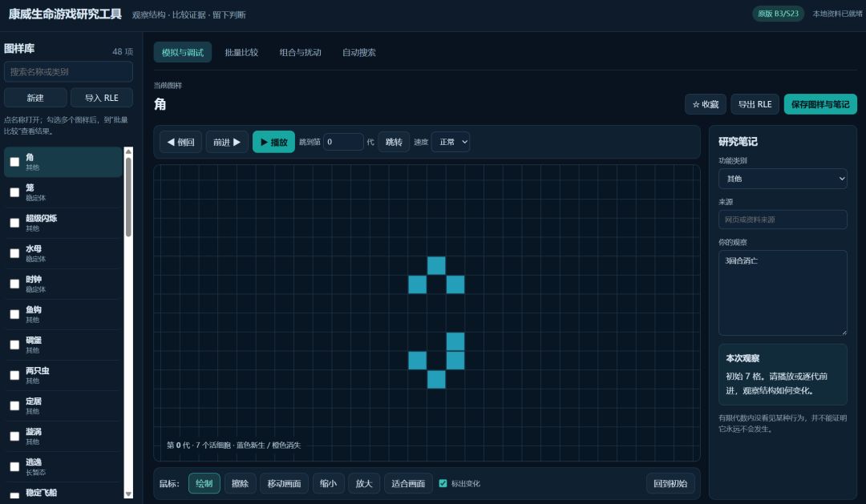Go to the 组合与扰动 tab
866x504 pixels.
(x=300, y=52)
